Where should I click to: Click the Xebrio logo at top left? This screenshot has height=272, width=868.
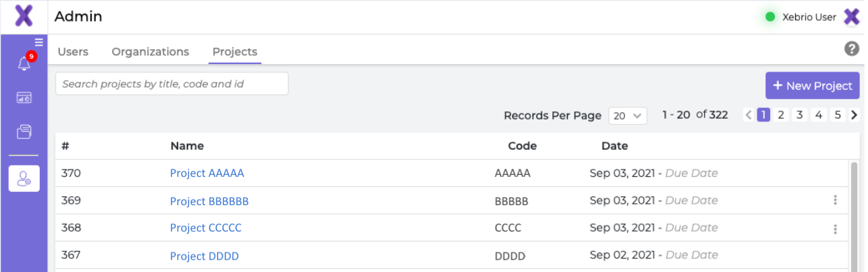(24, 16)
